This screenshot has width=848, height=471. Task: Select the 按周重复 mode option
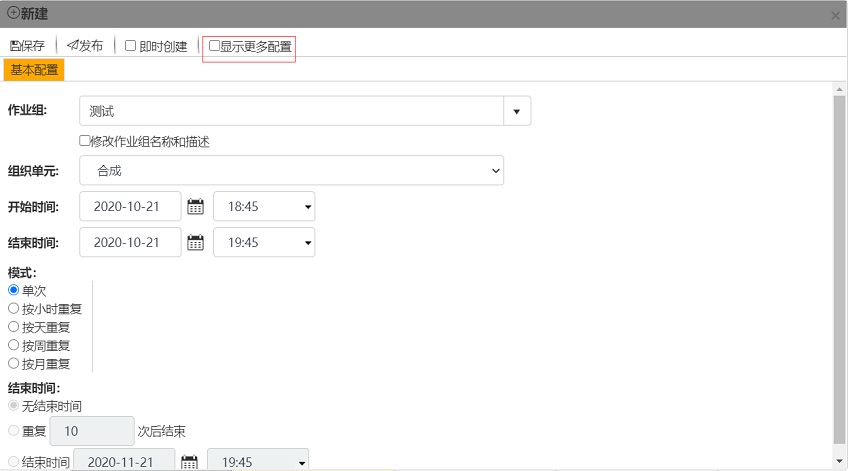[x=14, y=345]
